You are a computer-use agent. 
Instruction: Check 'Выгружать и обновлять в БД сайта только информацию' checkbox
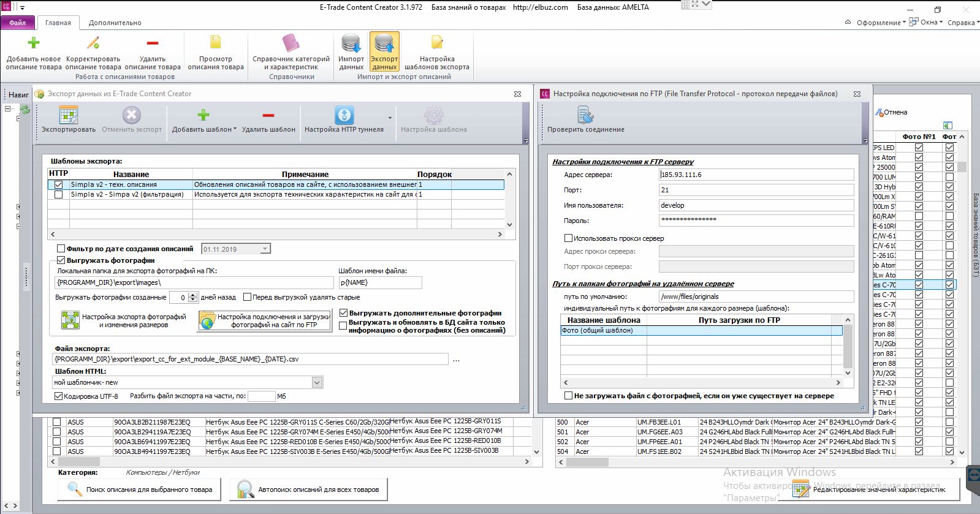pos(343,326)
